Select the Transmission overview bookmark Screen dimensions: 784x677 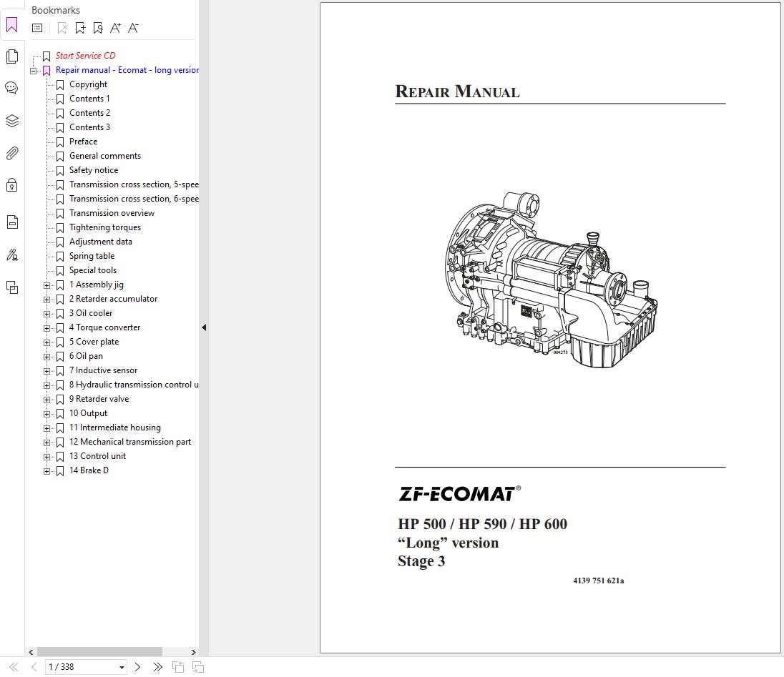112,213
